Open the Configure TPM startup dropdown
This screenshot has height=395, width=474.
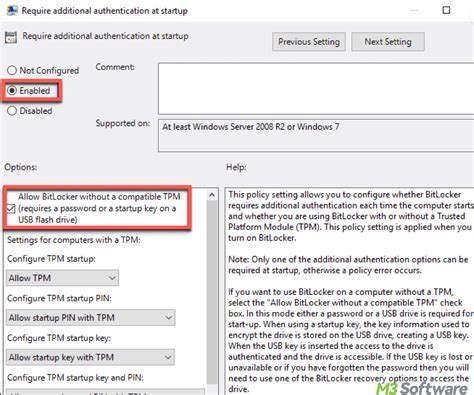[x=62, y=278]
